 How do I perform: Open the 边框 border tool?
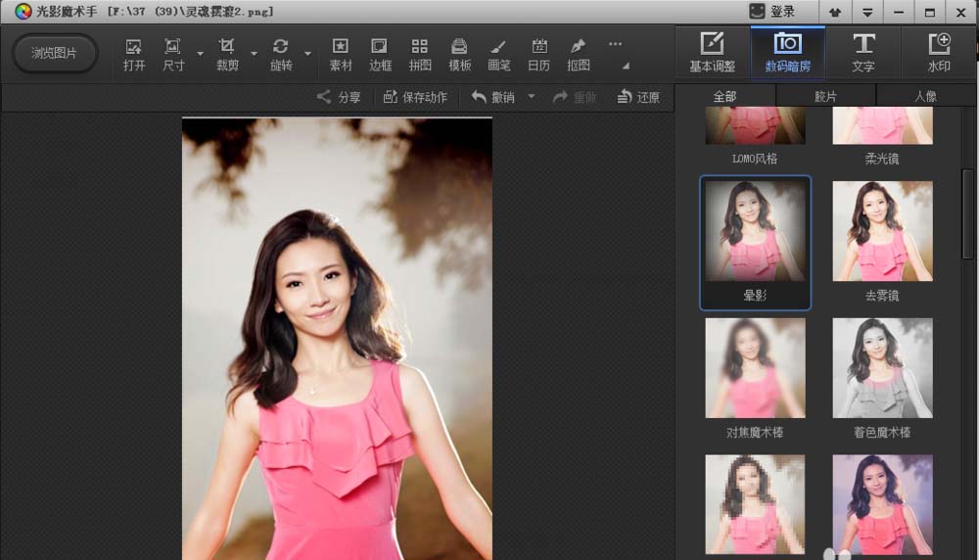pyautogui.click(x=380, y=54)
